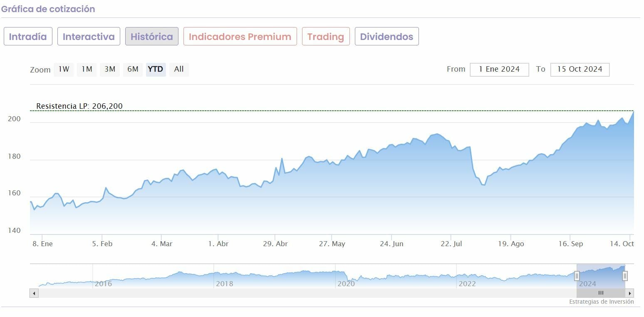Screen dimensions: 644x317
Task: Open the Histórica chart tab
Action: [152, 37]
